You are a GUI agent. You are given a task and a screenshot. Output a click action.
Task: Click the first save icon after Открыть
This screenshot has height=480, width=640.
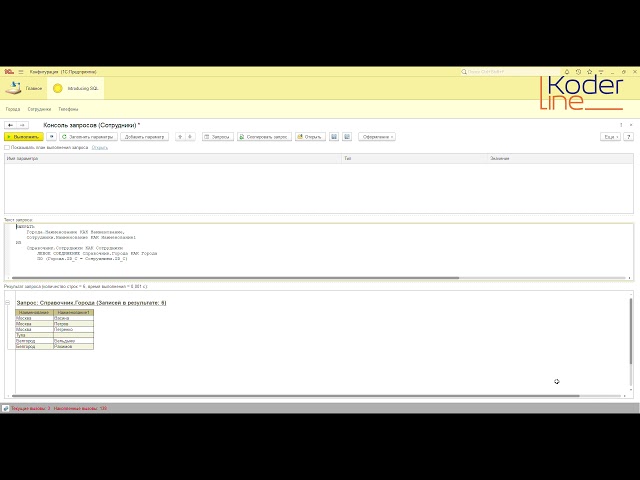tap(334, 137)
